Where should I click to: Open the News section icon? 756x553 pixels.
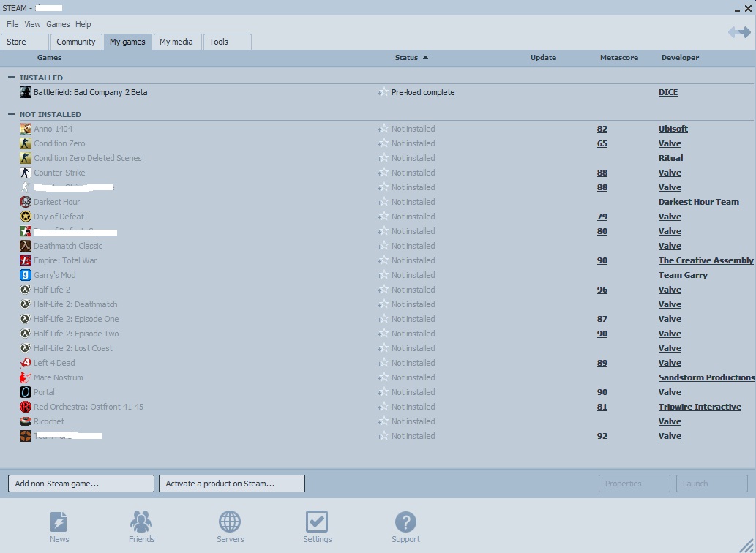tap(59, 522)
